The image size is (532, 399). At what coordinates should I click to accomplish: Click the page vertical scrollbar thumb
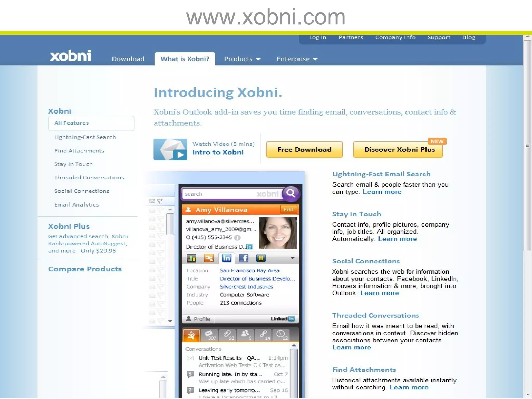[x=527, y=145]
